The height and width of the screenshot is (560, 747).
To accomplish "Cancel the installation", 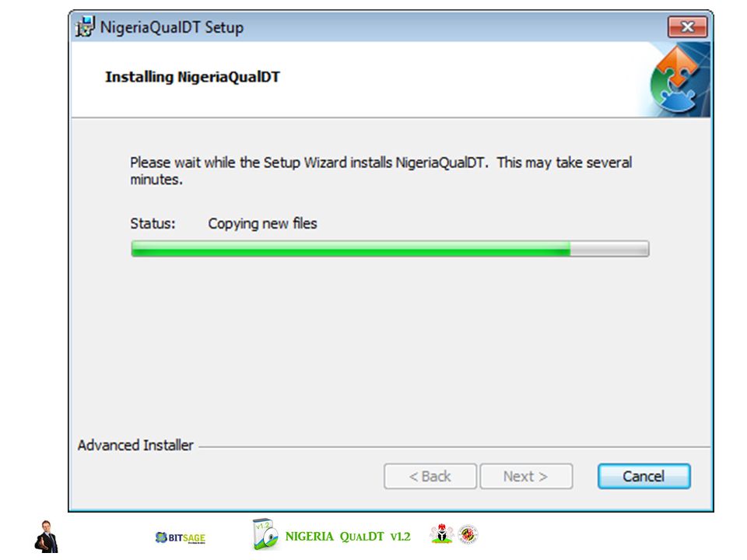I will point(644,476).
